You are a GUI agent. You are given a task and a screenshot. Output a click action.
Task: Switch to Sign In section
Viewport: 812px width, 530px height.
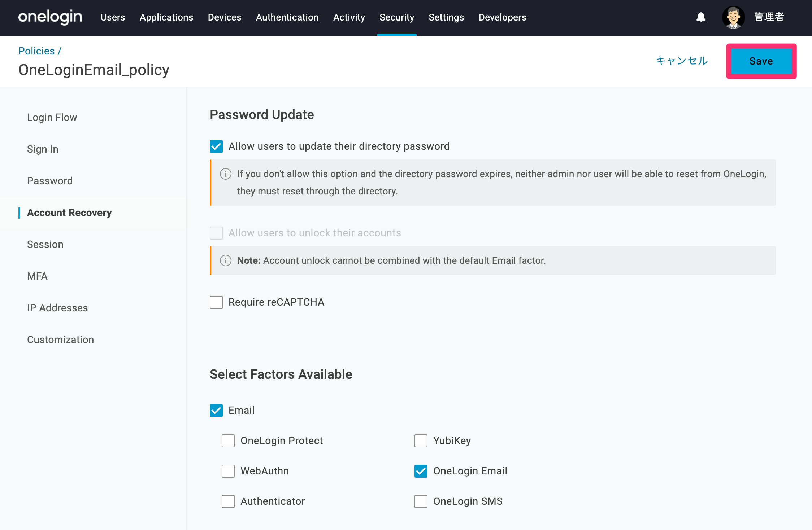(43, 149)
